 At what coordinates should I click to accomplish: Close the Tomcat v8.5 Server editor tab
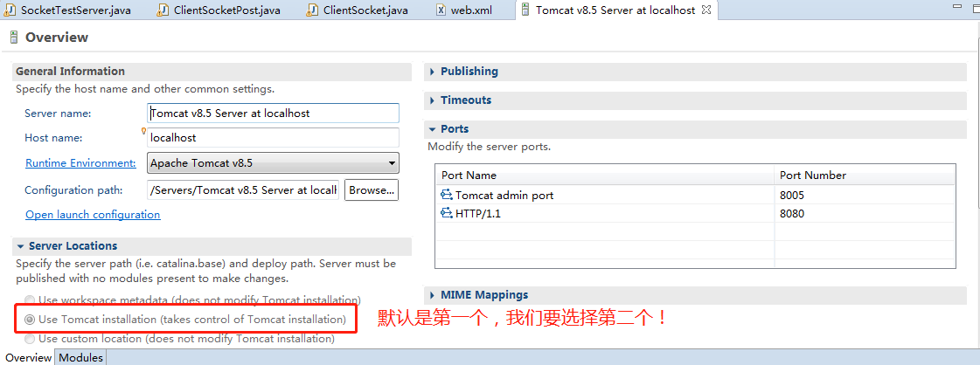pos(706,10)
